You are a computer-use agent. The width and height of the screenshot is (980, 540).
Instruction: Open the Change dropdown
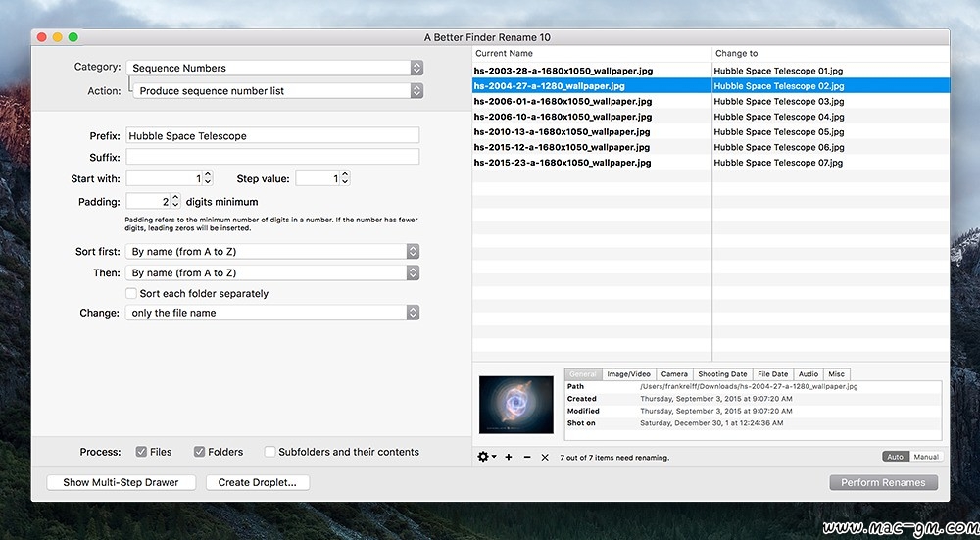271,313
